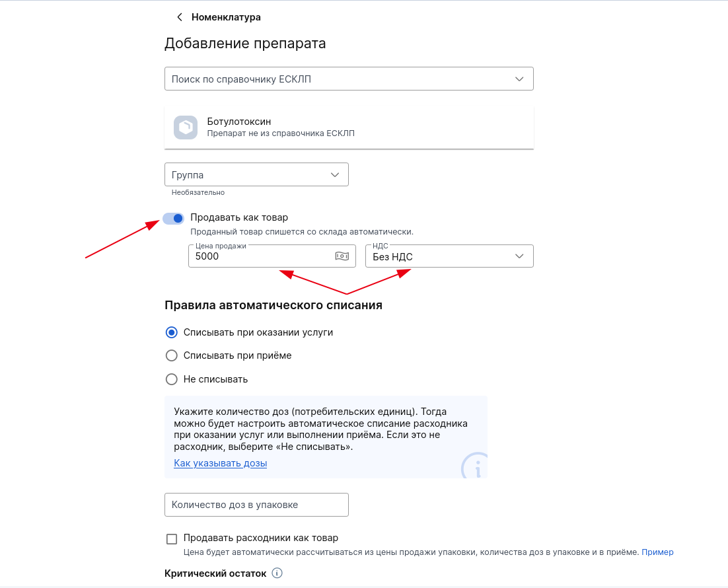The height and width of the screenshot is (588, 728).
Task: Expand the Группа dropdown
Action: pos(256,174)
